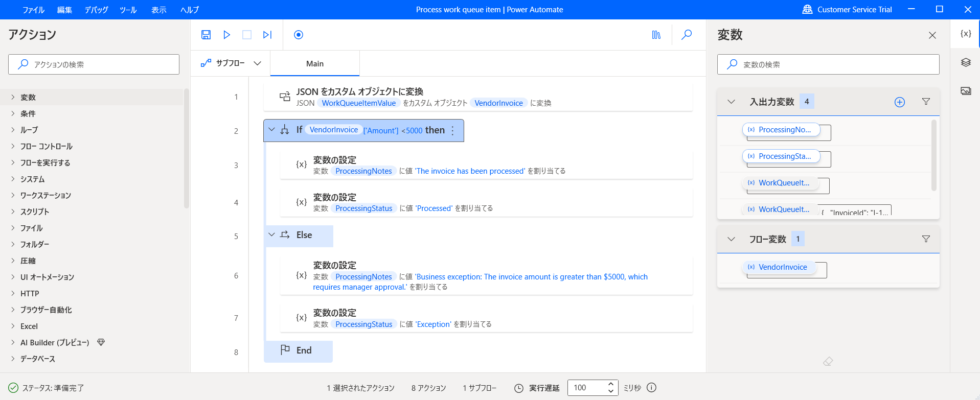Start the recorder icon
The image size is (980, 400).
tap(299, 35)
